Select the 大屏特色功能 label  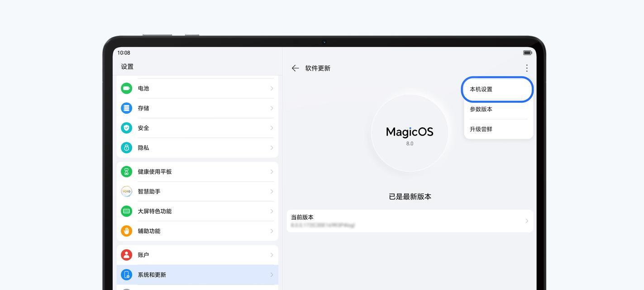155,211
